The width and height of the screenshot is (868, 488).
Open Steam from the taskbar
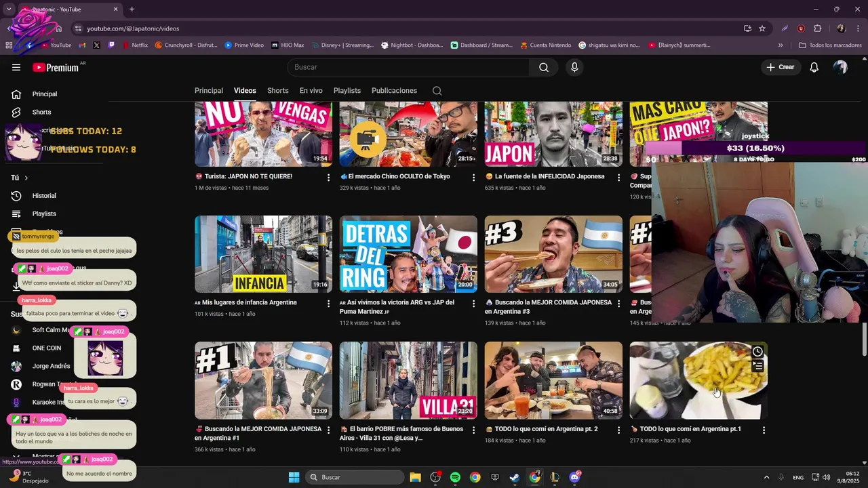(515, 477)
